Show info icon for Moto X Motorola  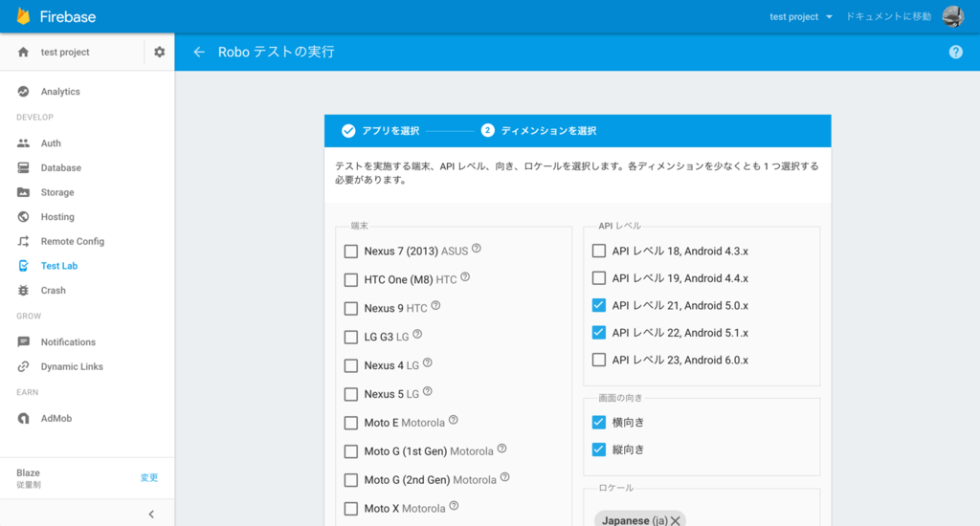point(454,506)
